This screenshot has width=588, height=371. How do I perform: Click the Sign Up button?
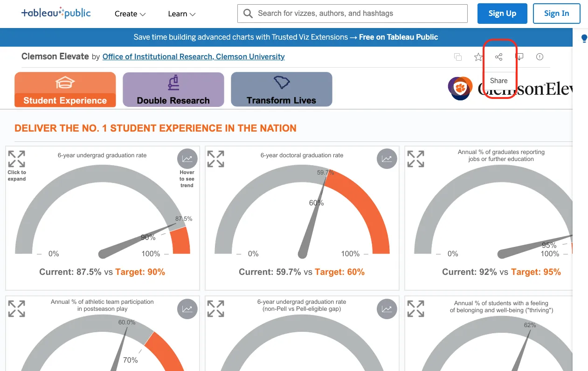502,14
